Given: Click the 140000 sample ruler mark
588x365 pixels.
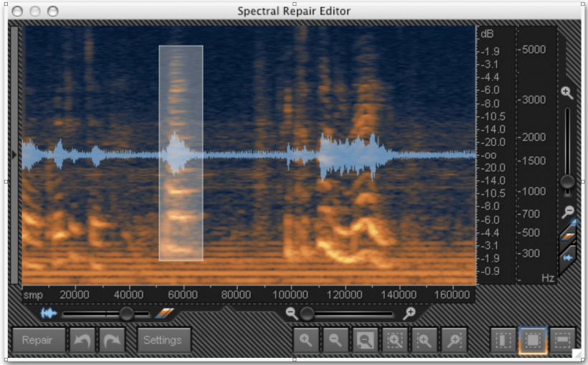Looking at the screenshot, I should coord(398,295).
